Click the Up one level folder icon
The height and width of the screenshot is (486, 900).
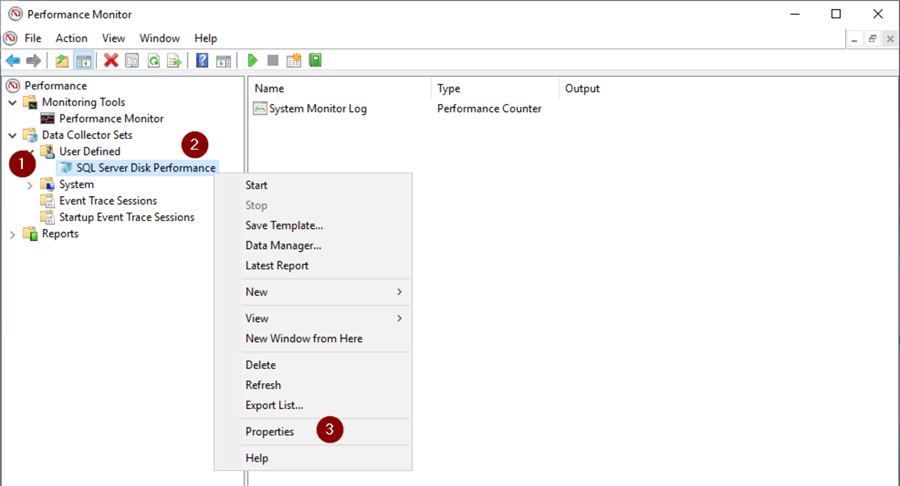pos(62,60)
